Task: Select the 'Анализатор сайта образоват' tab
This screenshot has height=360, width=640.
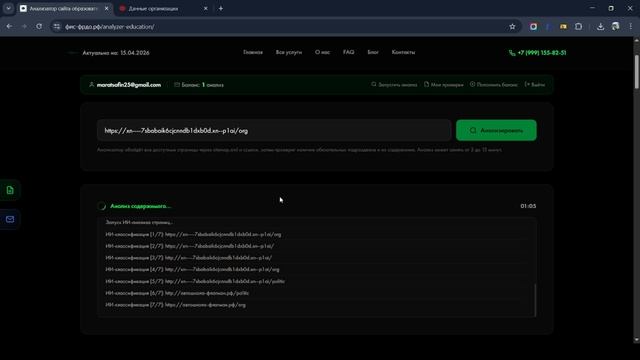Action: tap(64, 8)
